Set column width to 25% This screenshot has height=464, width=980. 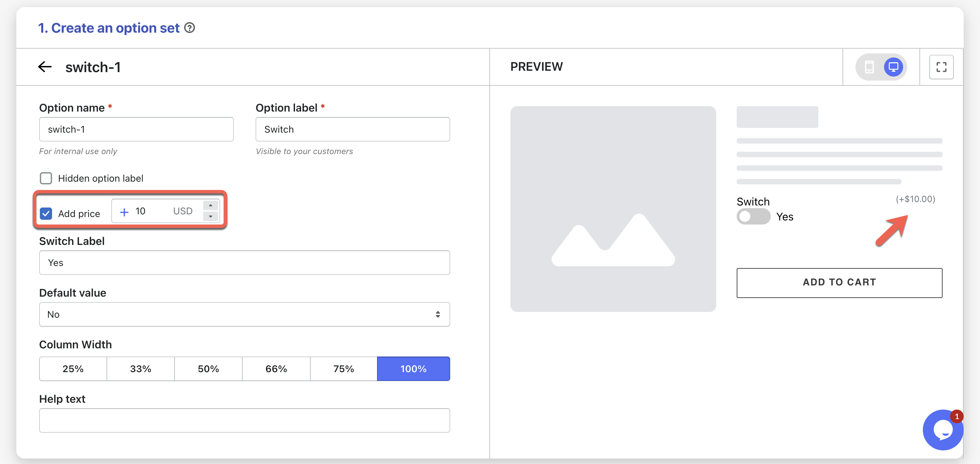click(x=73, y=368)
